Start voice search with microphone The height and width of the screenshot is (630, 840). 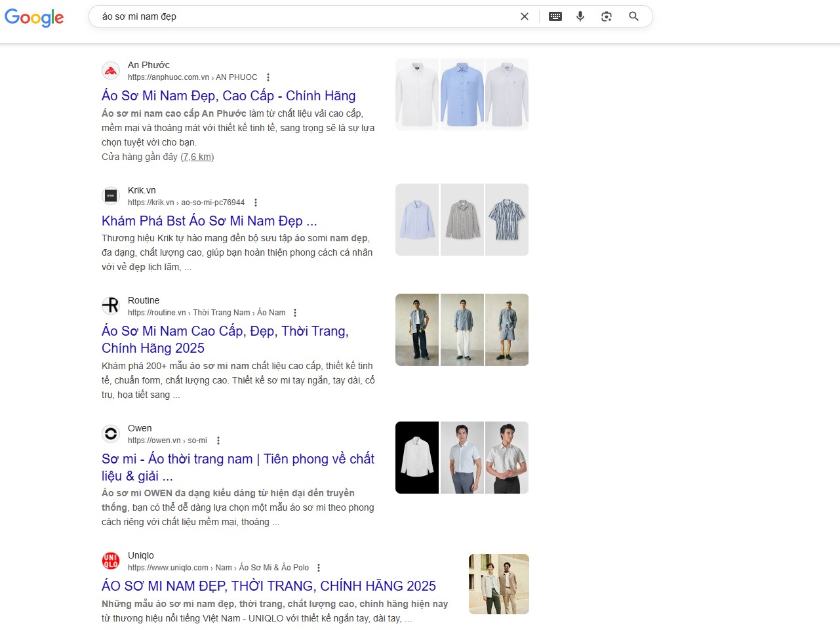click(x=580, y=16)
